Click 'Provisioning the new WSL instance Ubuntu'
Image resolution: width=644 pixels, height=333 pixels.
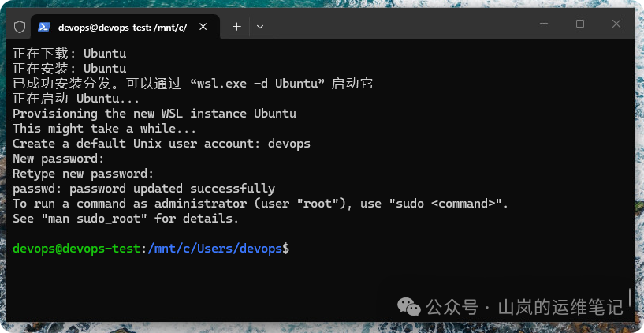(154, 114)
